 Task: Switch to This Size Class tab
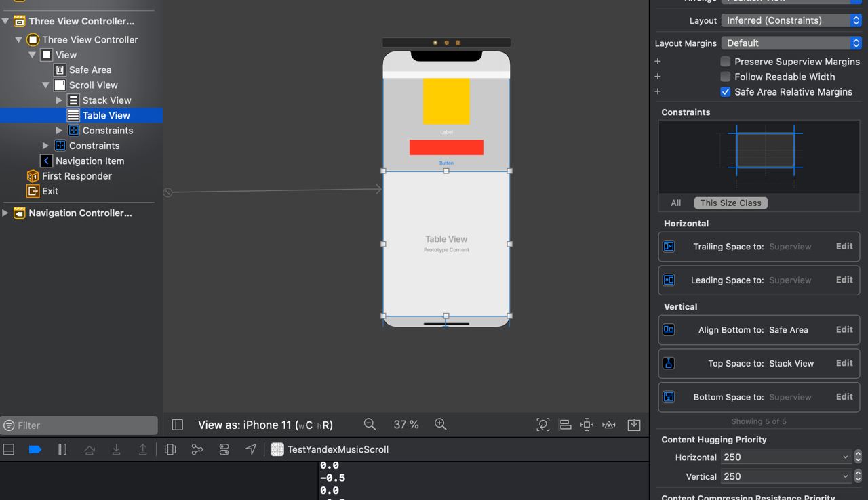coord(730,203)
